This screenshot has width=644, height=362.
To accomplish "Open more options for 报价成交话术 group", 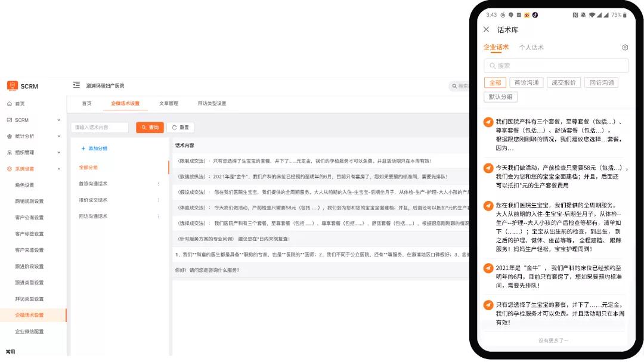I will coord(158,200).
